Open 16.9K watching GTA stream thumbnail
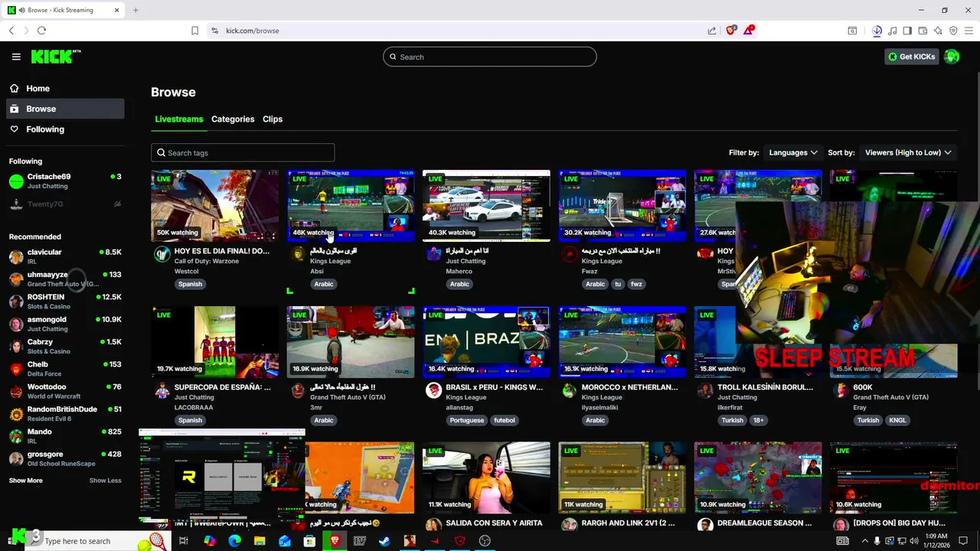 coord(350,342)
